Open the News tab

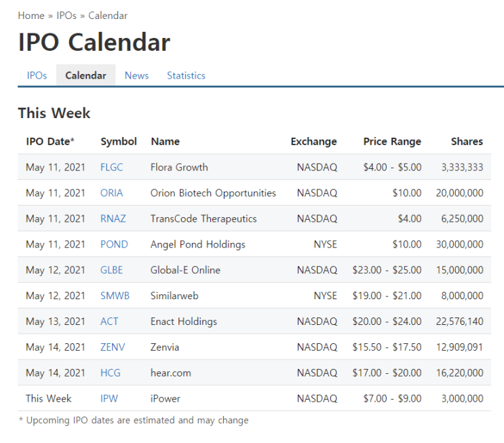tap(136, 75)
